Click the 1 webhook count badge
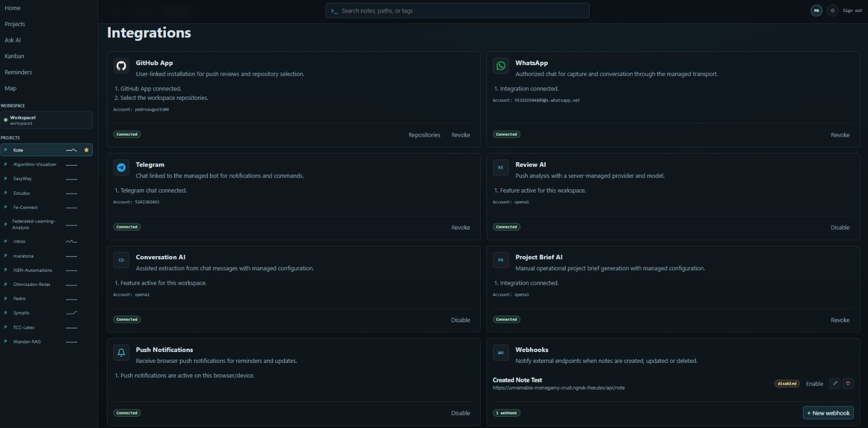868x428 pixels. point(507,413)
